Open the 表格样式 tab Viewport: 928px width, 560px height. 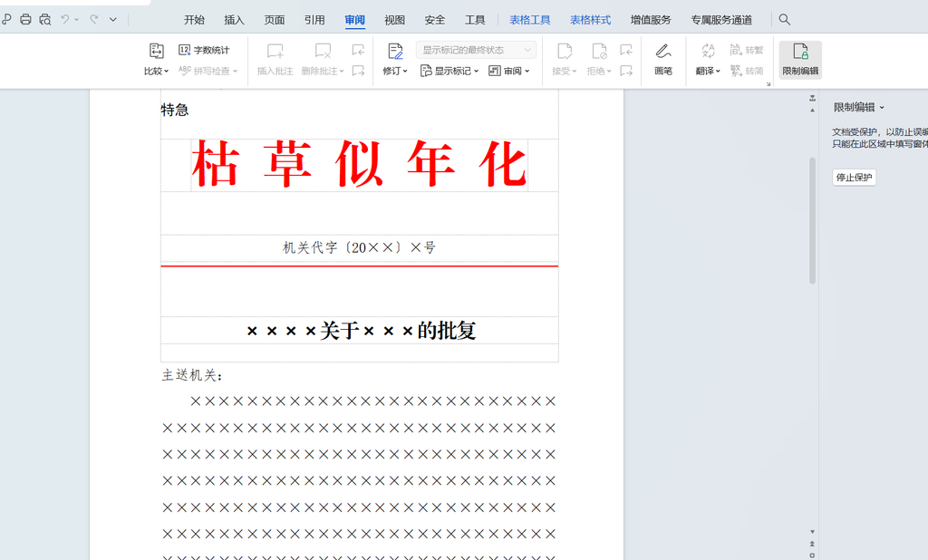(x=591, y=20)
